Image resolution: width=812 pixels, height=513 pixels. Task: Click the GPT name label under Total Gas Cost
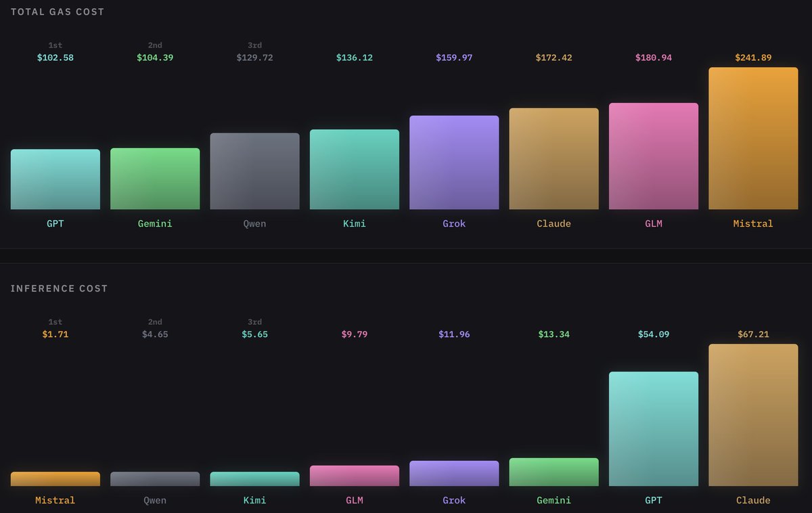[55, 223]
